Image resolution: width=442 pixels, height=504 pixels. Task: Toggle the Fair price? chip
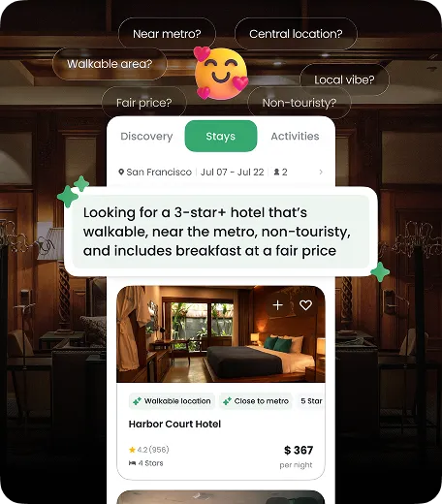point(144,103)
